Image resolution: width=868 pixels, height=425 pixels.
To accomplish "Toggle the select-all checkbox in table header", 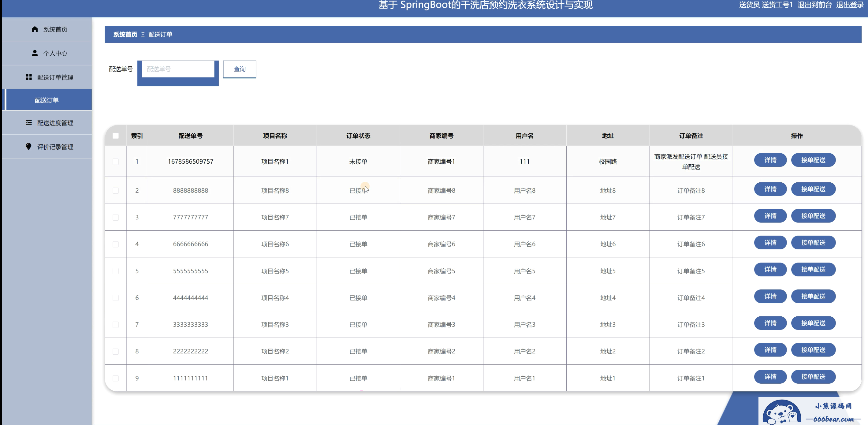I will 116,136.
